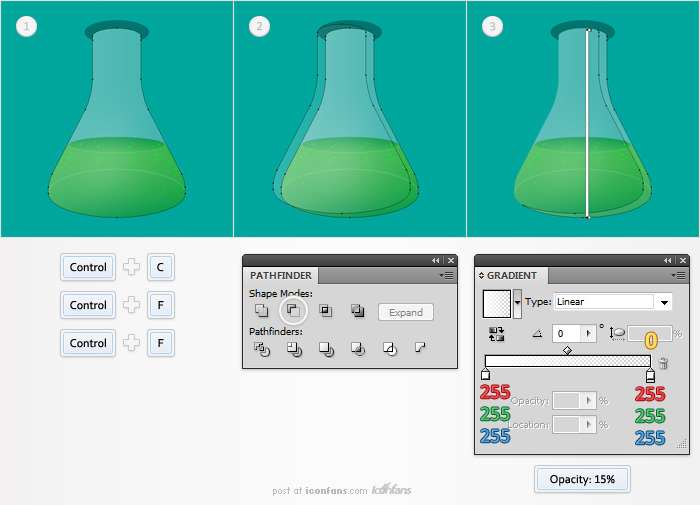
Task: Select the Crop pathfinder icon
Action: coord(358,349)
